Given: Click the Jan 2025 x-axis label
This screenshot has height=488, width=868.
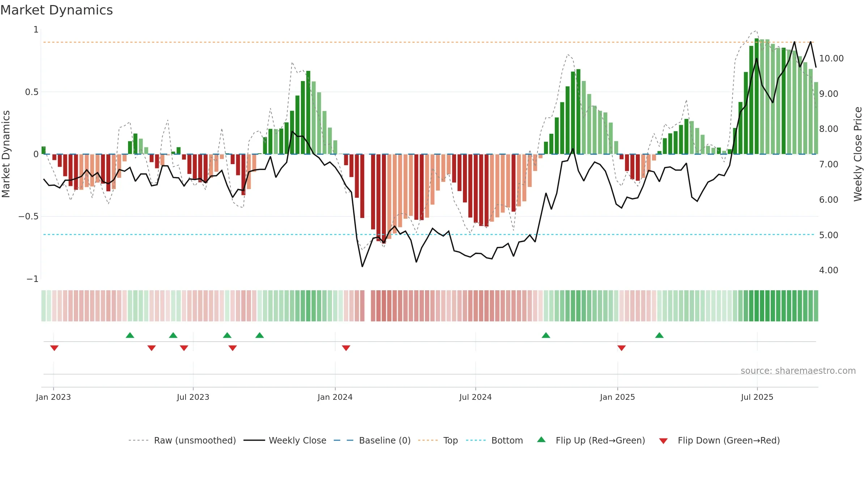Looking at the screenshot, I should tap(618, 397).
